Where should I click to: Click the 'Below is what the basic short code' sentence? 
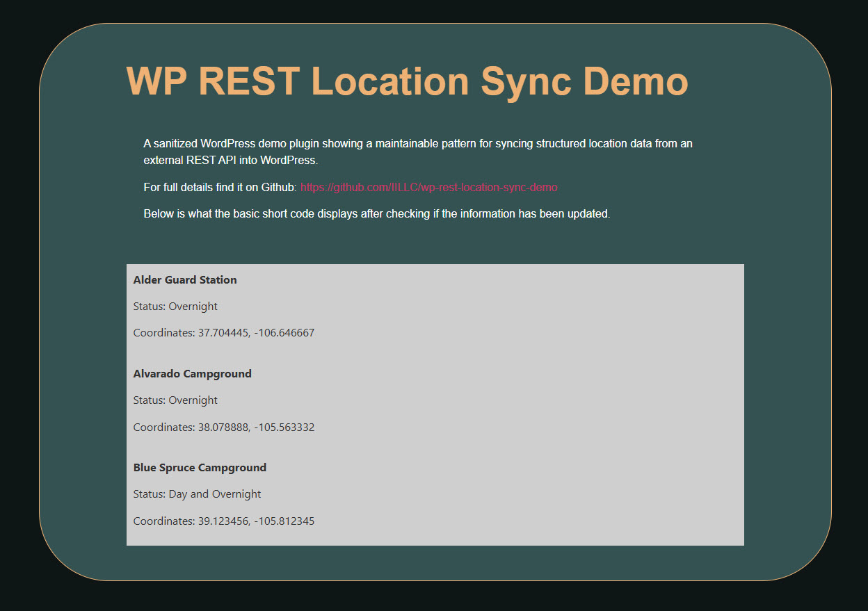377,213
